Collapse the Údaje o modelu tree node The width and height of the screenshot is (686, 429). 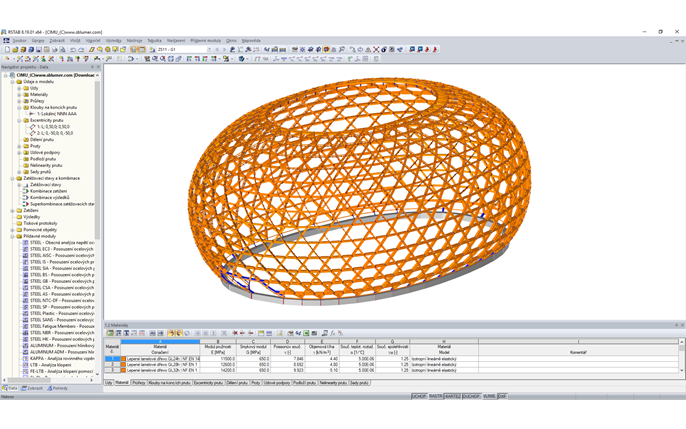13,82
